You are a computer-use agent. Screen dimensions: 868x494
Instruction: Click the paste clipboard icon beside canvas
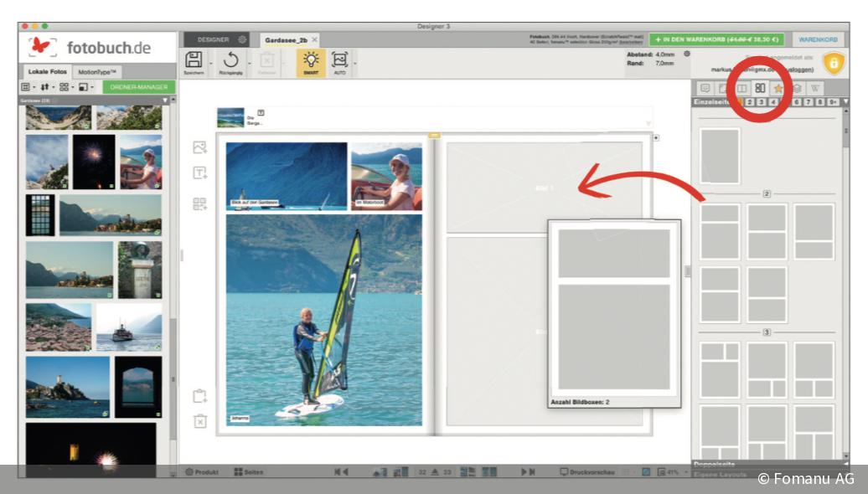pos(200,396)
